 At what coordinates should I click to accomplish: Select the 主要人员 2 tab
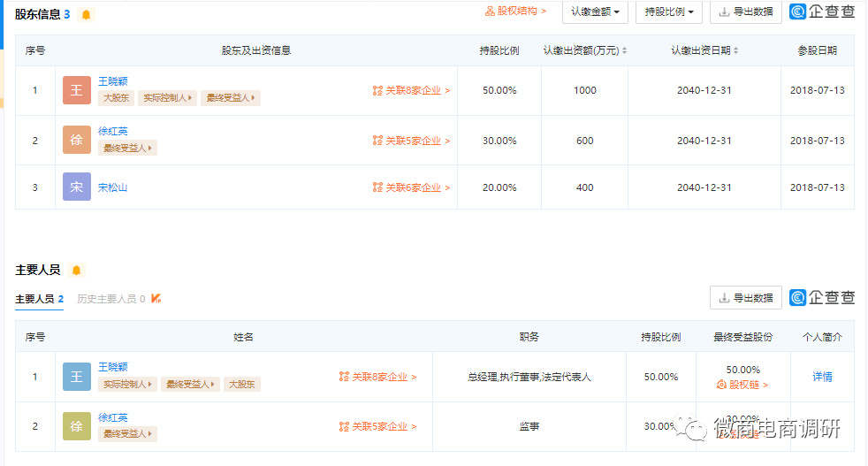[x=39, y=299]
